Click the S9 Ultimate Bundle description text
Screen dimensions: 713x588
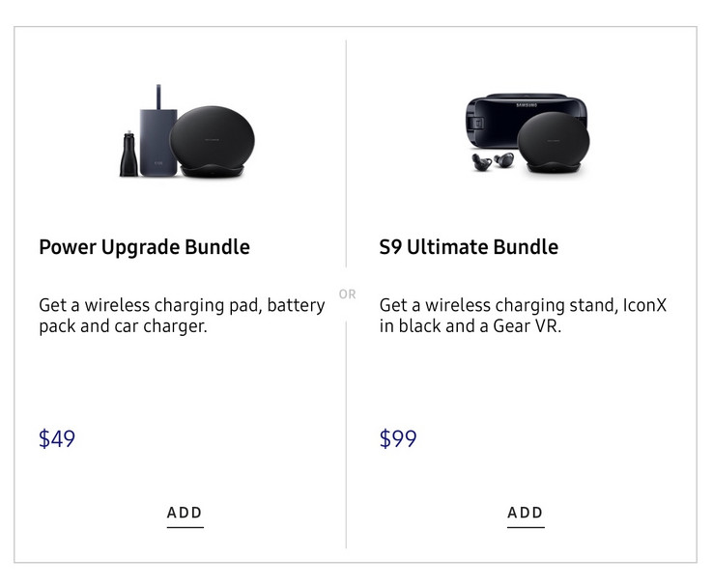tap(523, 316)
